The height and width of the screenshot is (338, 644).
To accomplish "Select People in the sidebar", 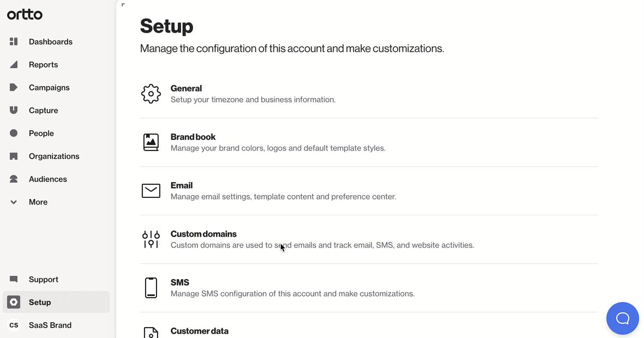I will click(x=41, y=134).
